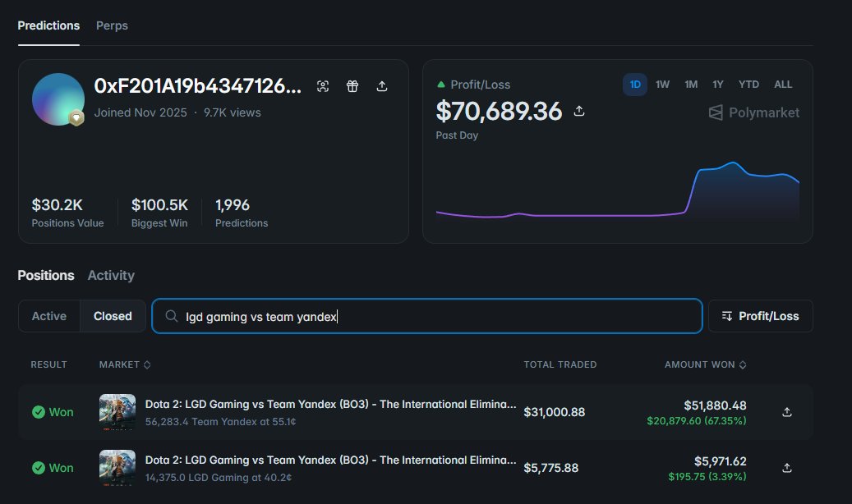852x504 pixels.
Task: Select the YTD time range
Action: pyautogui.click(x=748, y=85)
